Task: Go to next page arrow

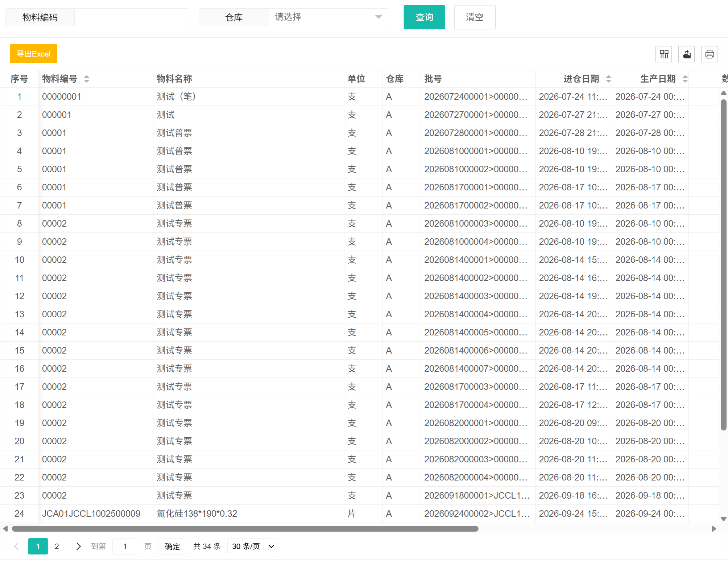Action: click(x=78, y=546)
